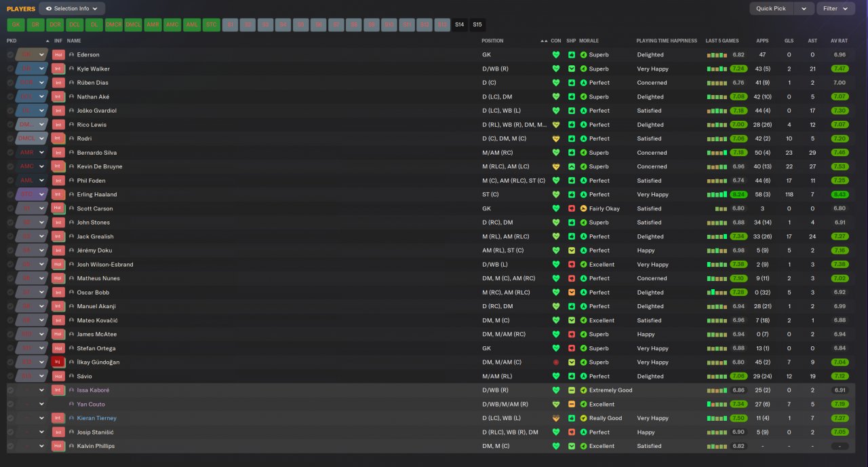The width and height of the screenshot is (868, 467).
Task: Click Ederson's 'Hol' info status icon
Action: [58, 54]
